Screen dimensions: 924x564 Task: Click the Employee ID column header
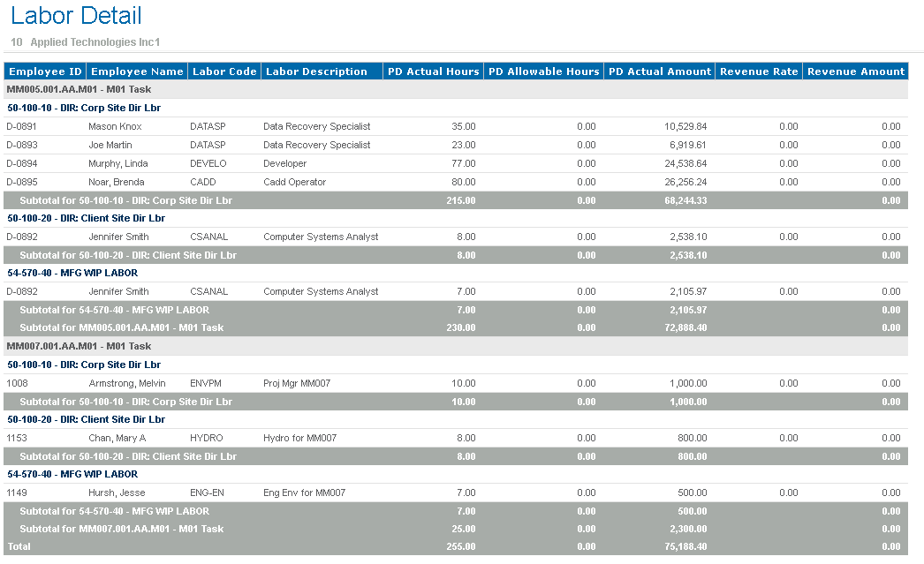coord(45,71)
